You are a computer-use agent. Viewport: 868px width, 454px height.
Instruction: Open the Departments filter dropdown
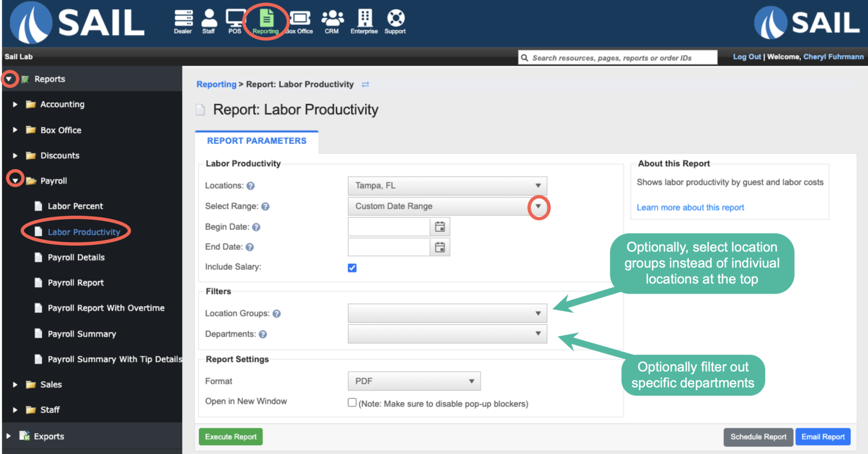tap(447, 334)
